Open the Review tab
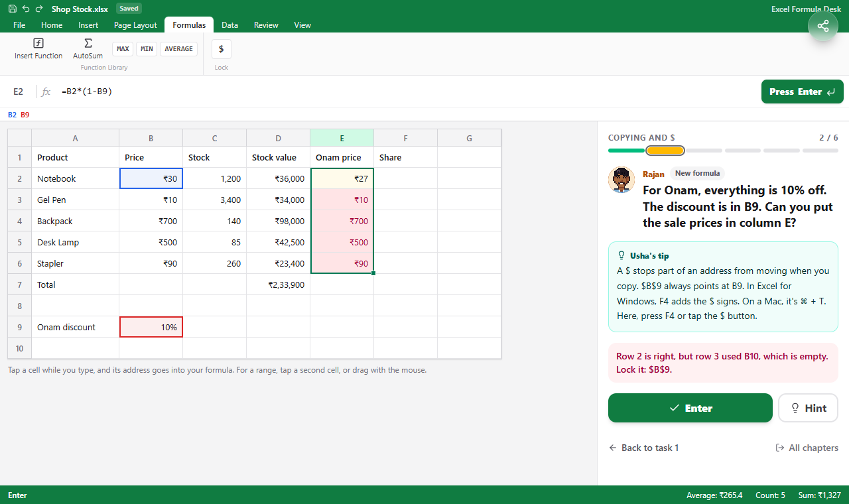This screenshot has height=504, width=849. tap(266, 25)
